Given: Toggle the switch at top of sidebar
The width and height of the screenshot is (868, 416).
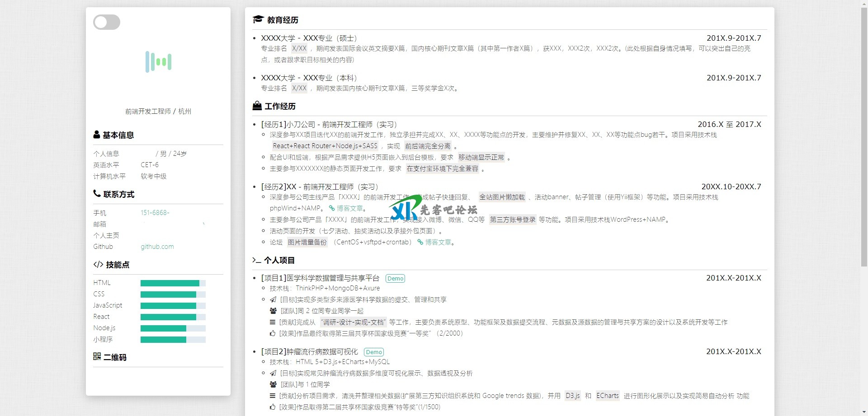Looking at the screenshot, I should [x=107, y=22].
